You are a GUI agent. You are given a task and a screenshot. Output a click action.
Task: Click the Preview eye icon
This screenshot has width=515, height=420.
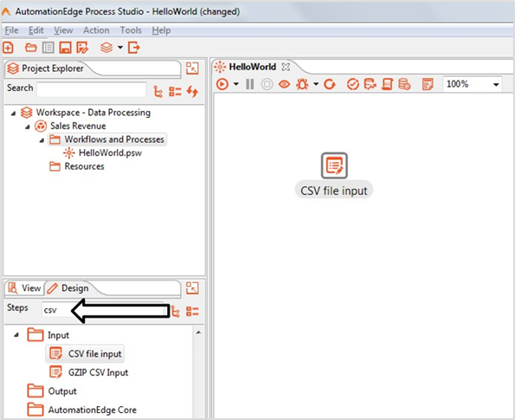point(284,85)
